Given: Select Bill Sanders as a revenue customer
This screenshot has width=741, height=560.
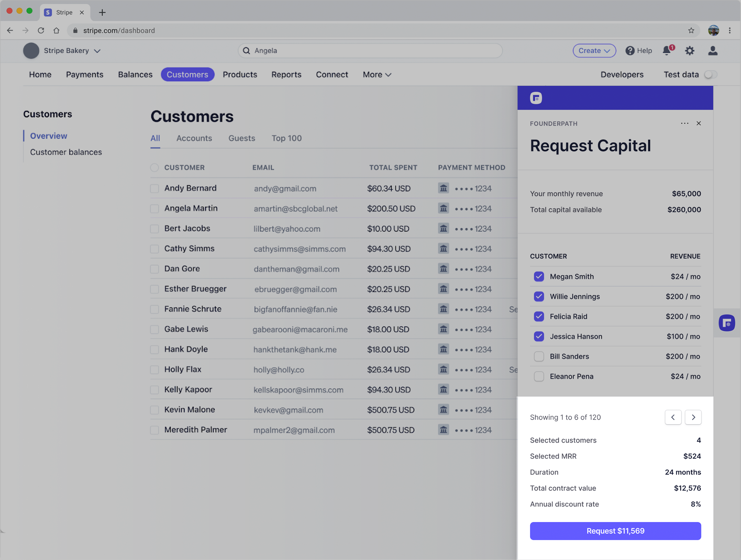Looking at the screenshot, I should click(538, 356).
